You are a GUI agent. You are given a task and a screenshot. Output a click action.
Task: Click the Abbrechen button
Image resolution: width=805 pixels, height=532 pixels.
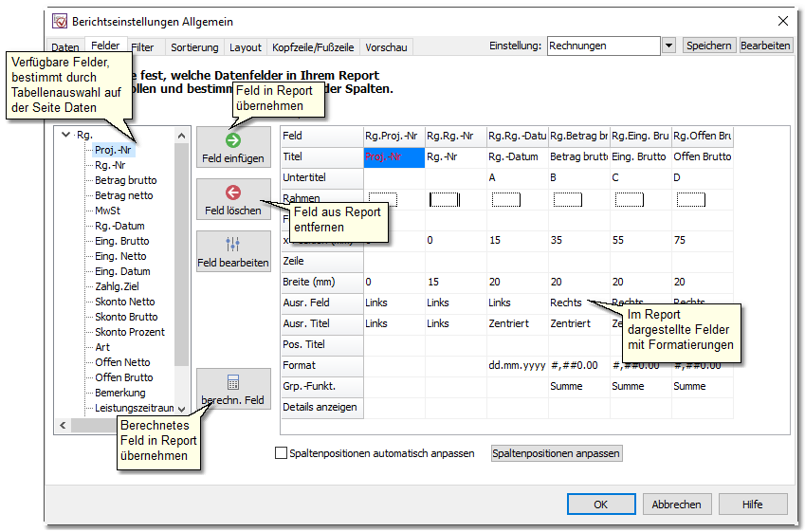[x=677, y=504]
